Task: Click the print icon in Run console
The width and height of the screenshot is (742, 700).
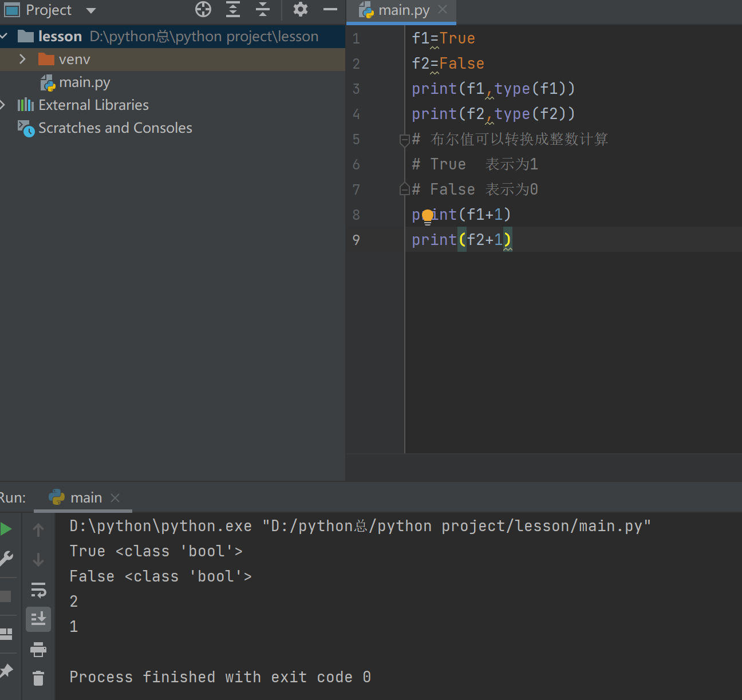Action: click(x=38, y=649)
